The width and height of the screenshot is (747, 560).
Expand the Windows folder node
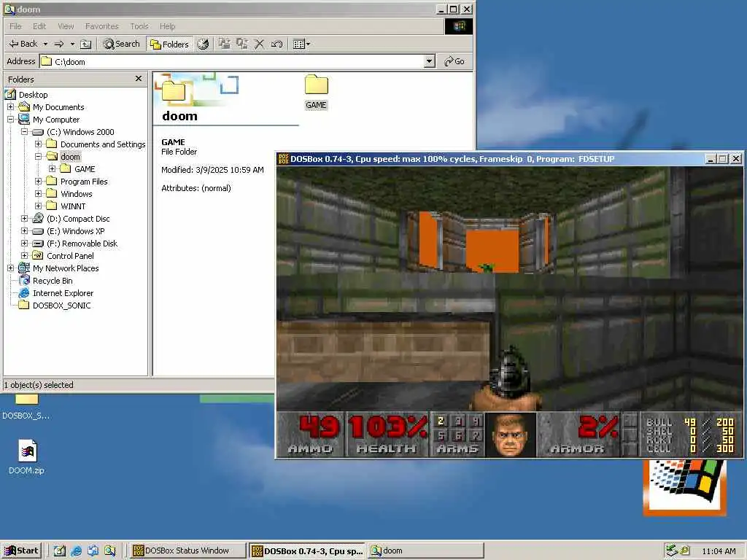[x=39, y=193]
